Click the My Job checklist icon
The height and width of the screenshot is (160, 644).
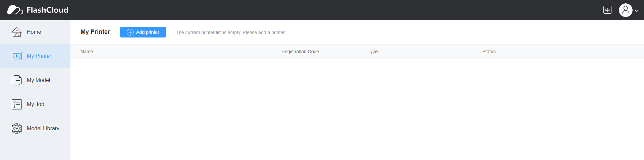click(17, 104)
